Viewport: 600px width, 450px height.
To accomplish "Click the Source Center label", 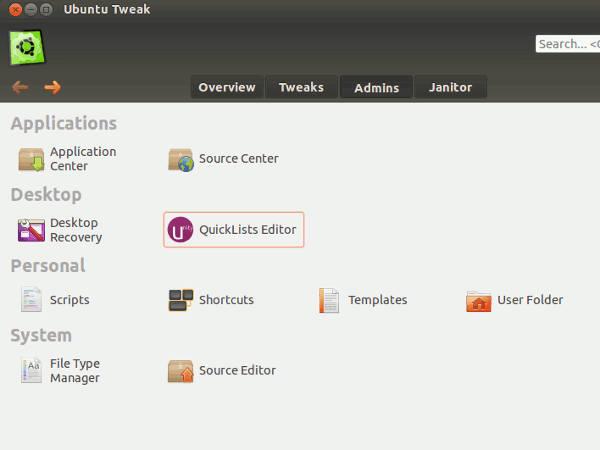I will pyautogui.click(x=239, y=158).
